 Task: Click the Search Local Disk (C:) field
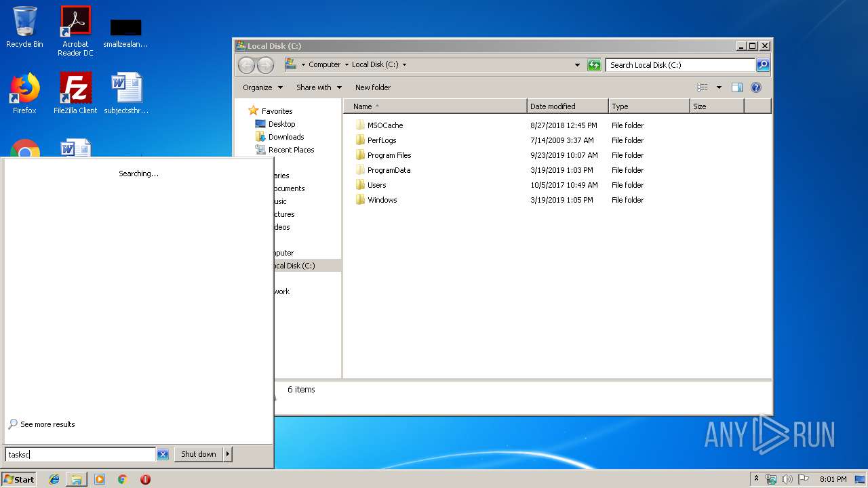click(x=680, y=65)
